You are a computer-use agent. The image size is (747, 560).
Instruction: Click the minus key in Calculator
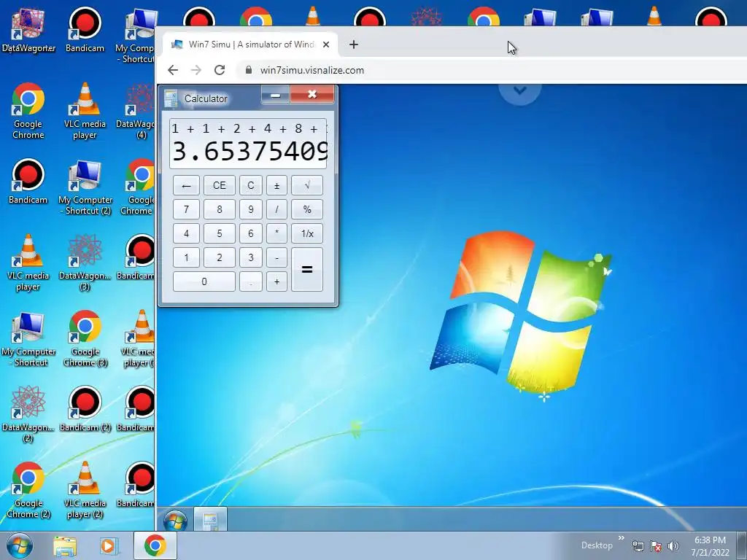point(276,257)
